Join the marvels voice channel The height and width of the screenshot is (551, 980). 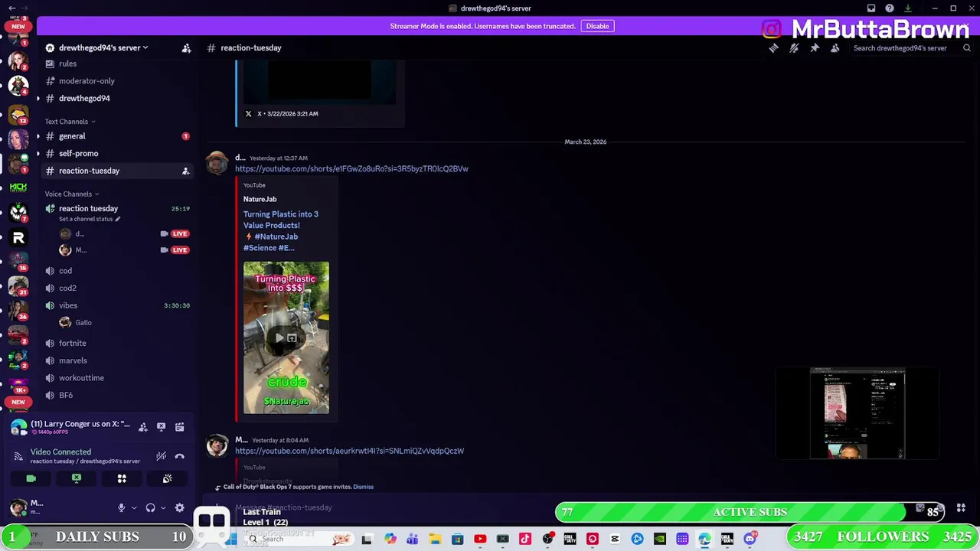click(73, 360)
